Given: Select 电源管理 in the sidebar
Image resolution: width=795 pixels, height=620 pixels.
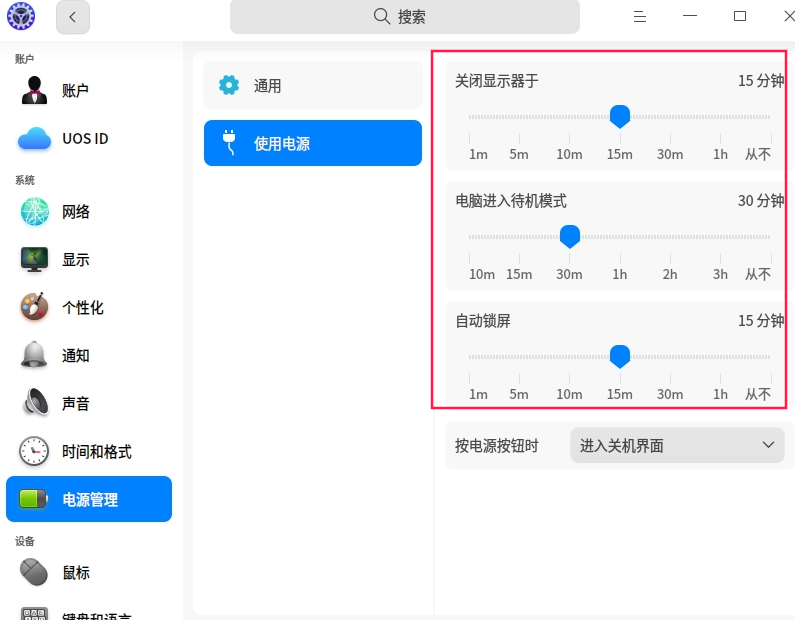Looking at the screenshot, I should click(x=89, y=499).
